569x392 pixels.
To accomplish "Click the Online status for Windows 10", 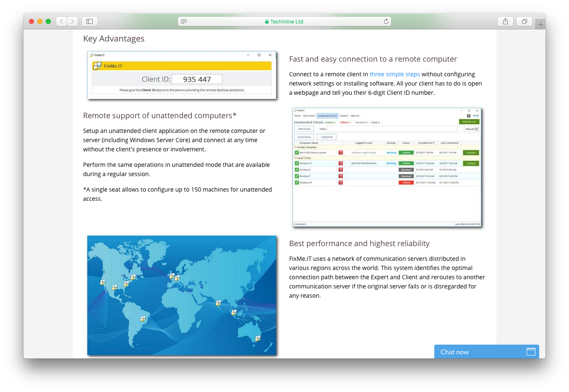I will 406,164.
